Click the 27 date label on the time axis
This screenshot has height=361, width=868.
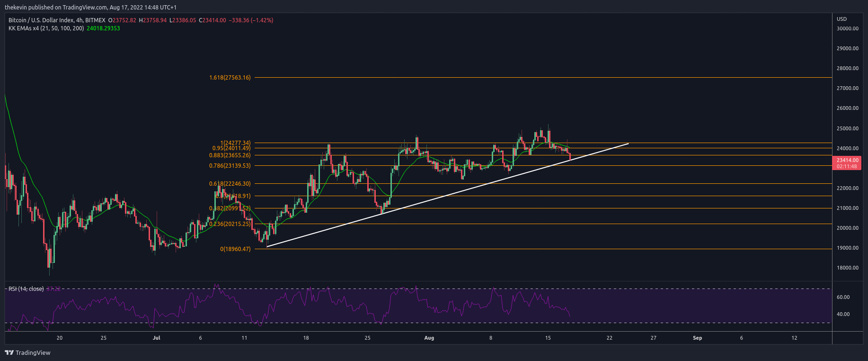(654, 338)
